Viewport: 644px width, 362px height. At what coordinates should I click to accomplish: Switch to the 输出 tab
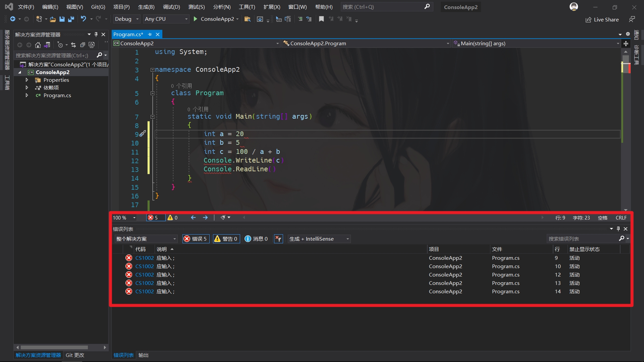click(143, 355)
